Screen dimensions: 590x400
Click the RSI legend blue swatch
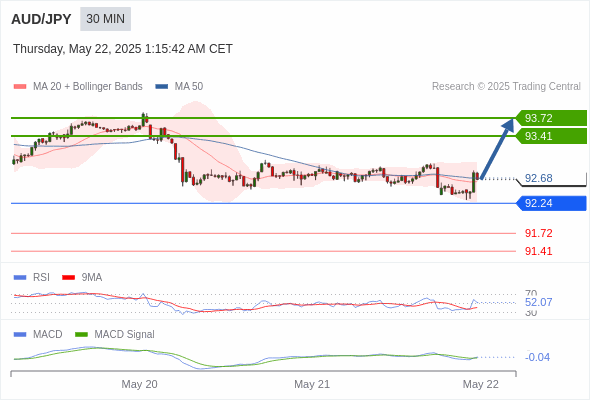click(20, 278)
